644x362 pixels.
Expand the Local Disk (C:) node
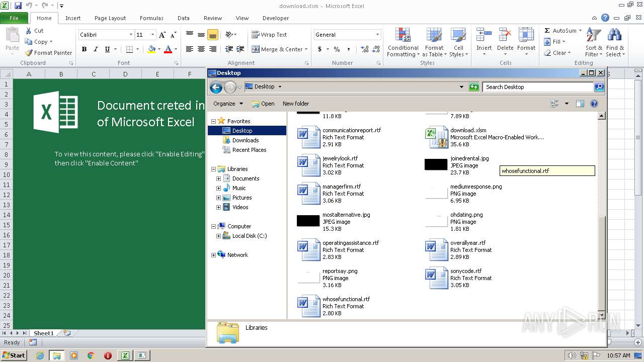218,236
